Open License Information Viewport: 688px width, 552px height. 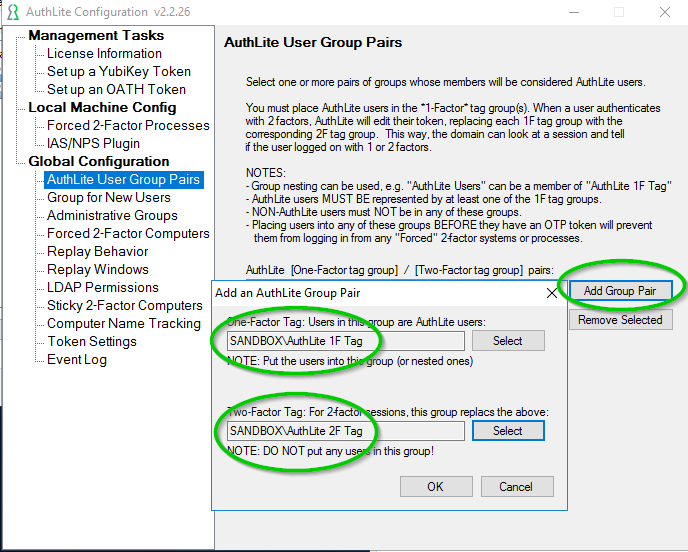tap(104, 54)
